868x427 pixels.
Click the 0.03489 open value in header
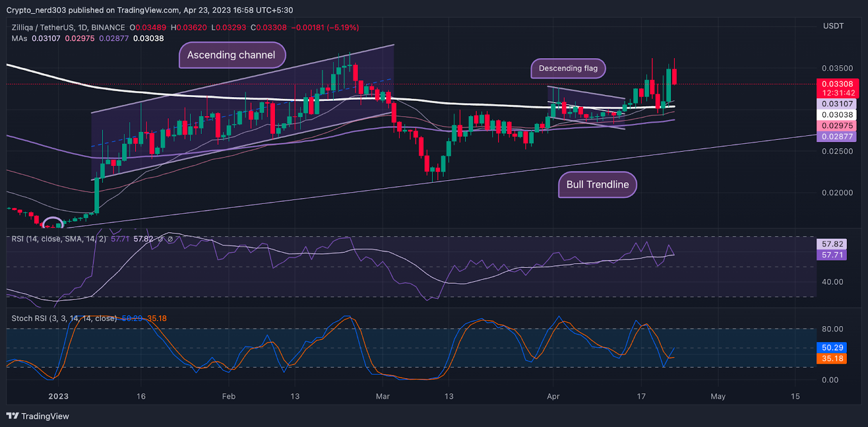pos(151,28)
